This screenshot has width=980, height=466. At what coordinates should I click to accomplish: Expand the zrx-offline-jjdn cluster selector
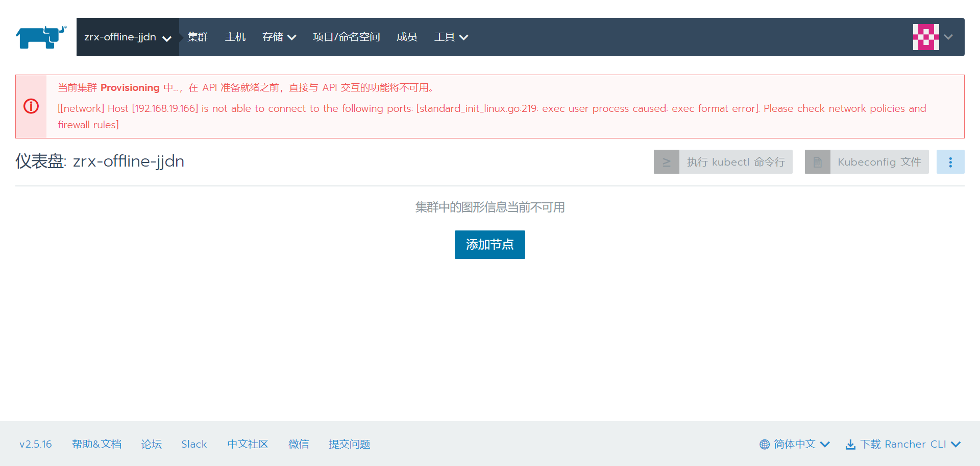point(128,37)
